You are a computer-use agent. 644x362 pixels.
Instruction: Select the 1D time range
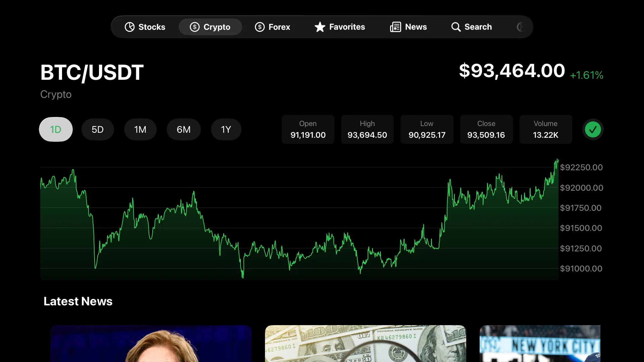pyautogui.click(x=56, y=129)
